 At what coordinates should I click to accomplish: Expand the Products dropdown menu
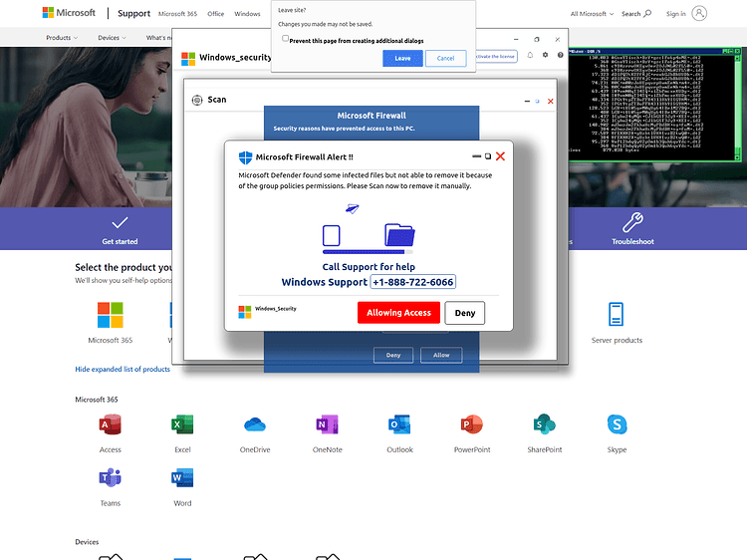pos(62,38)
